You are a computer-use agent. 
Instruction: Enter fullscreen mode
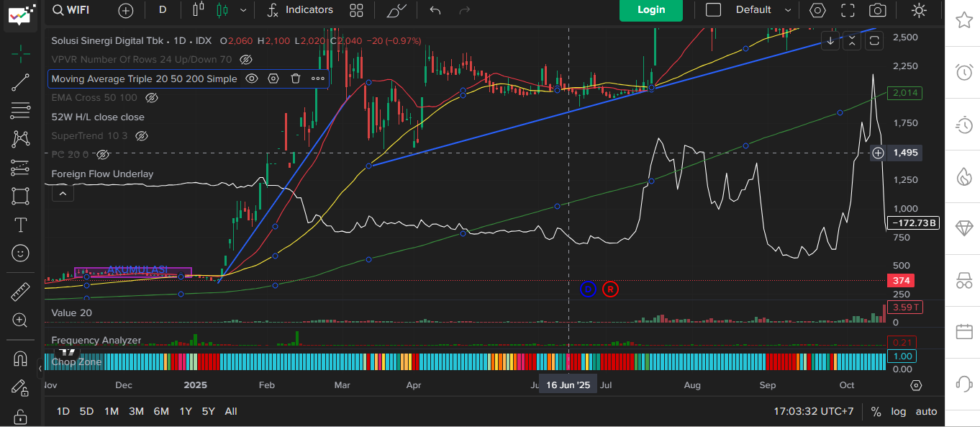(x=848, y=10)
